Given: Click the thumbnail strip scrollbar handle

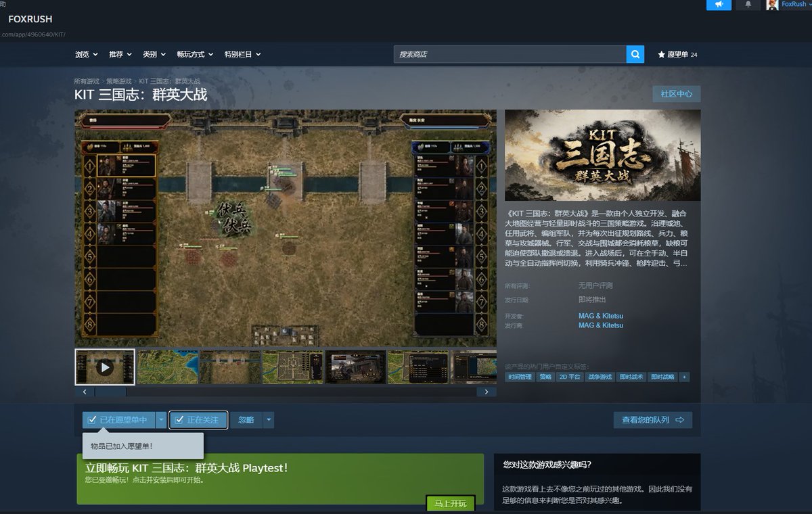Looking at the screenshot, I should (x=110, y=392).
